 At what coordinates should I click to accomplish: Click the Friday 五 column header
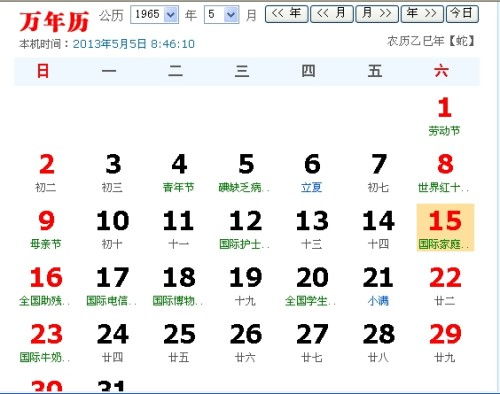375,71
